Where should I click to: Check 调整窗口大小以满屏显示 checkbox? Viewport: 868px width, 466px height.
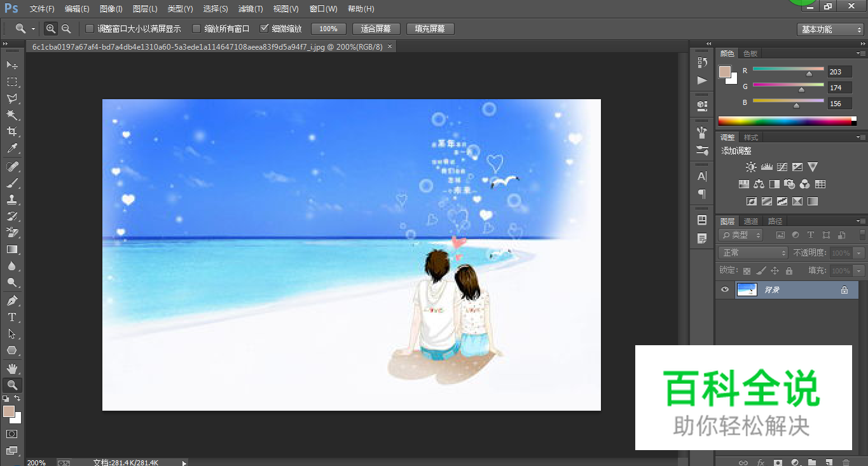click(x=90, y=29)
